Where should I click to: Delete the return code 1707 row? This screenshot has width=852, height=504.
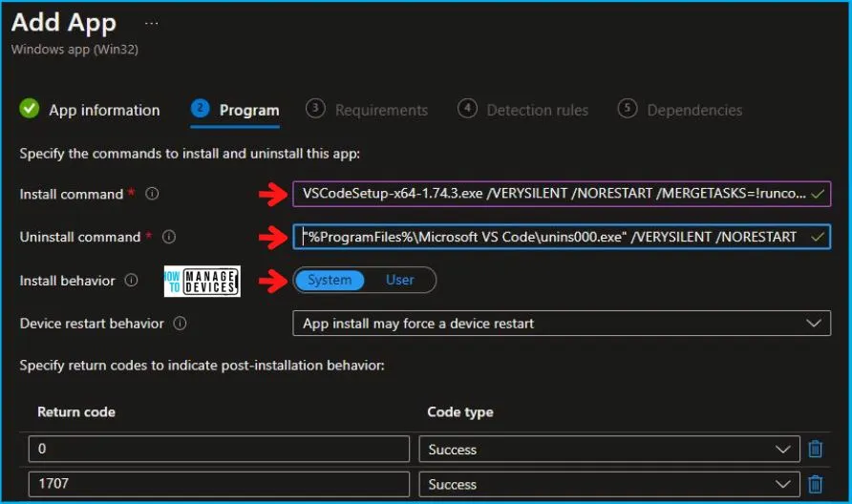coord(815,484)
